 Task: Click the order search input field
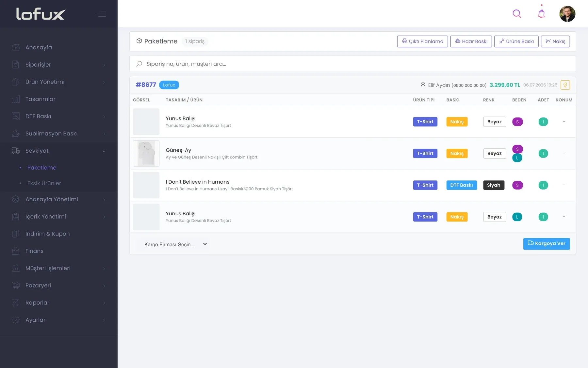pos(352,64)
